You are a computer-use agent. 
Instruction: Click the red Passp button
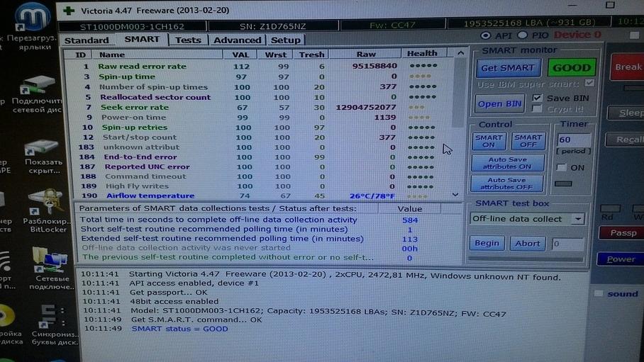[621, 233]
